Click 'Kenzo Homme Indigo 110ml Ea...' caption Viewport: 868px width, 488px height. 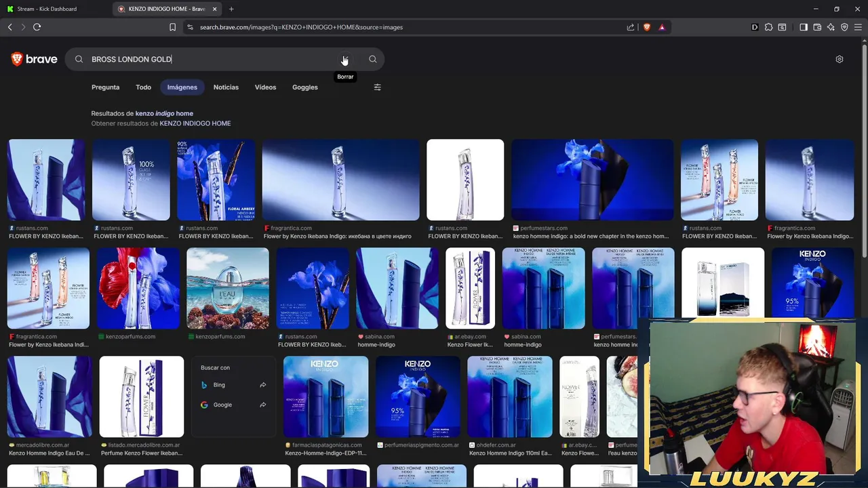pos(511,453)
